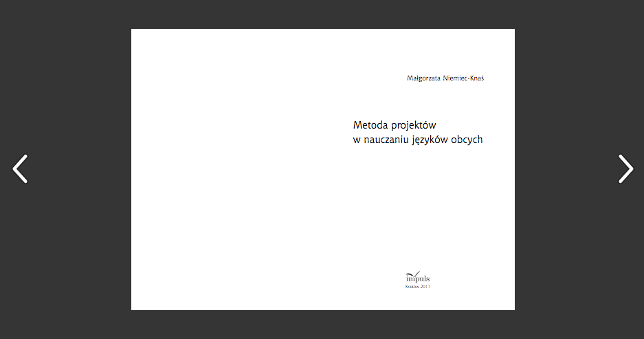
Task: Click the "impuls" wordmark text
Action: pyautogui.click(x=418, y=278)
